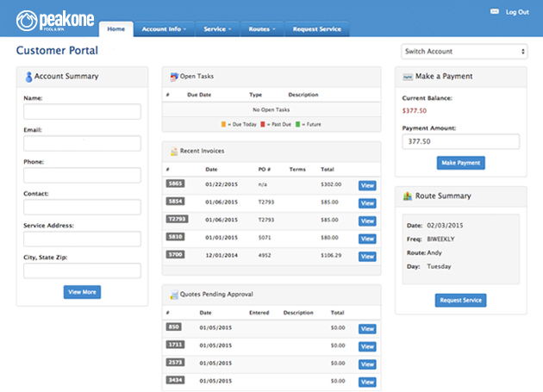The image size is (543, 392).
Task: Click the View More button
Action: [82, 292]
